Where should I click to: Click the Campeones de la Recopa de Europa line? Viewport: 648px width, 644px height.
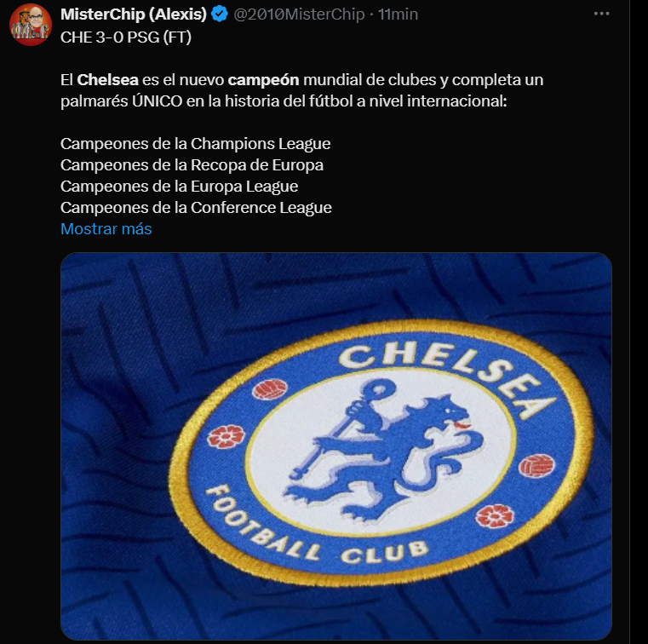(x=192, y=164)
